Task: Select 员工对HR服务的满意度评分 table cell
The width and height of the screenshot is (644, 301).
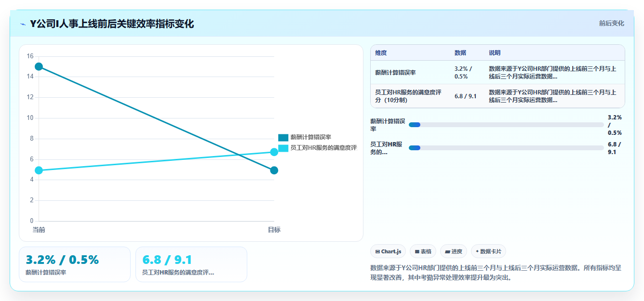Action: 410,96
